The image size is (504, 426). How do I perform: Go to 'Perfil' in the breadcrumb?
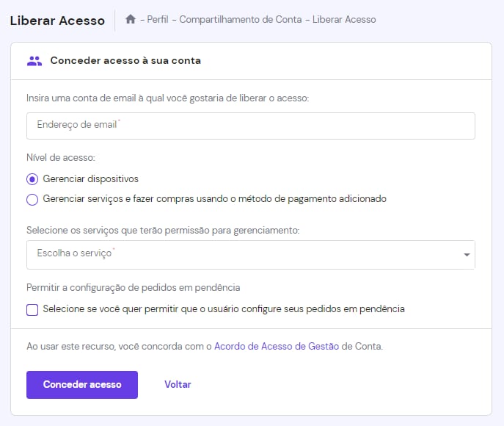point(158,20)
